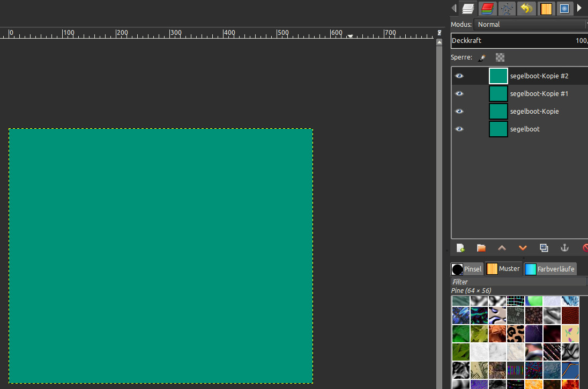Open the Undo History tab
This screenshot has width=588, height=389.
[x=526, y=8]
